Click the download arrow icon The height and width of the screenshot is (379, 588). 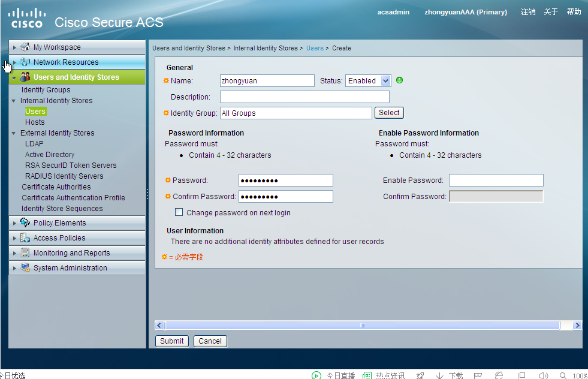point(439,375)
